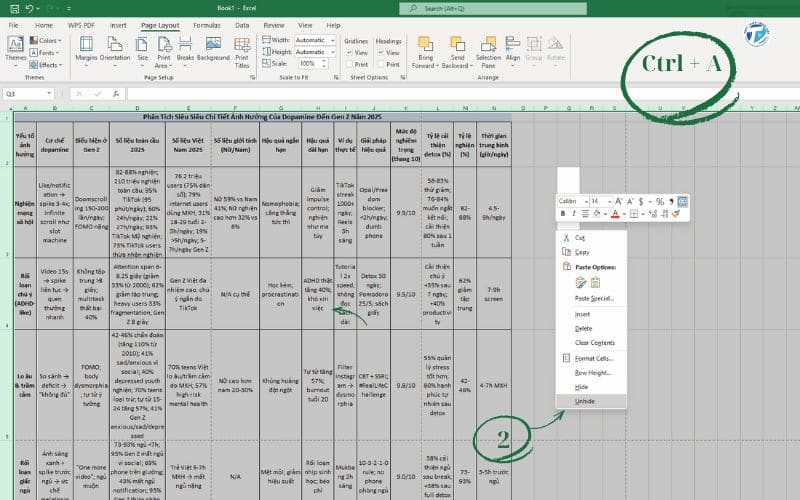Image resolution: width=800 pixels, height=500 pixels.
Task: Toggle Gridlines Print checkbox
Action: [350, 64]
